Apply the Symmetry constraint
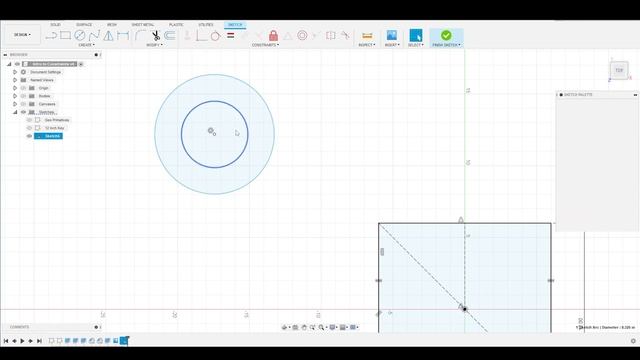The image size is (640, 360). tap(331, 36)
